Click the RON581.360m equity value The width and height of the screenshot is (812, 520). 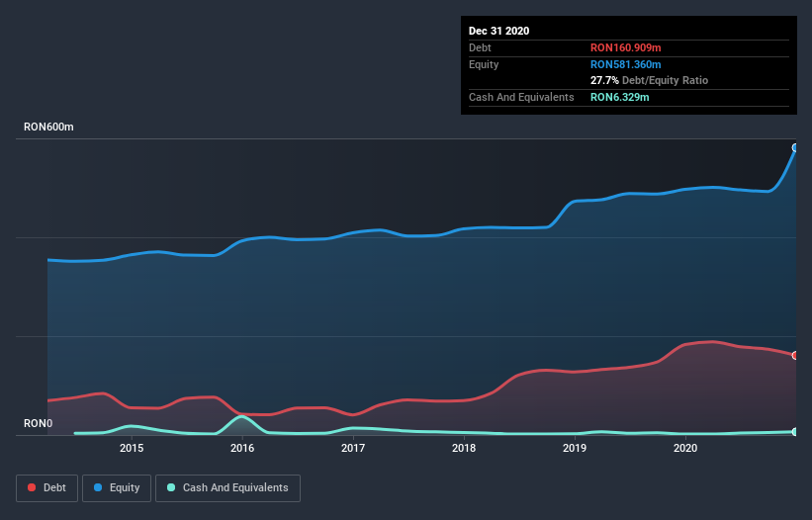pos(626,64)
